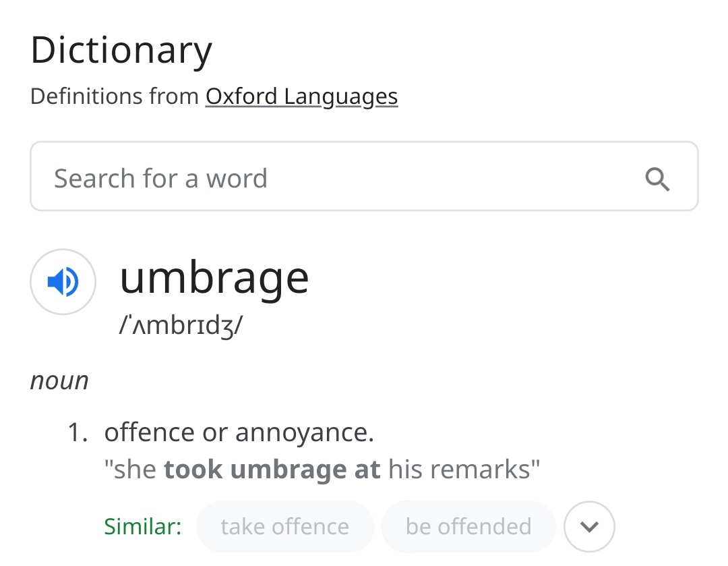Play the pronunciation audio for umbrage

(63, 281)
